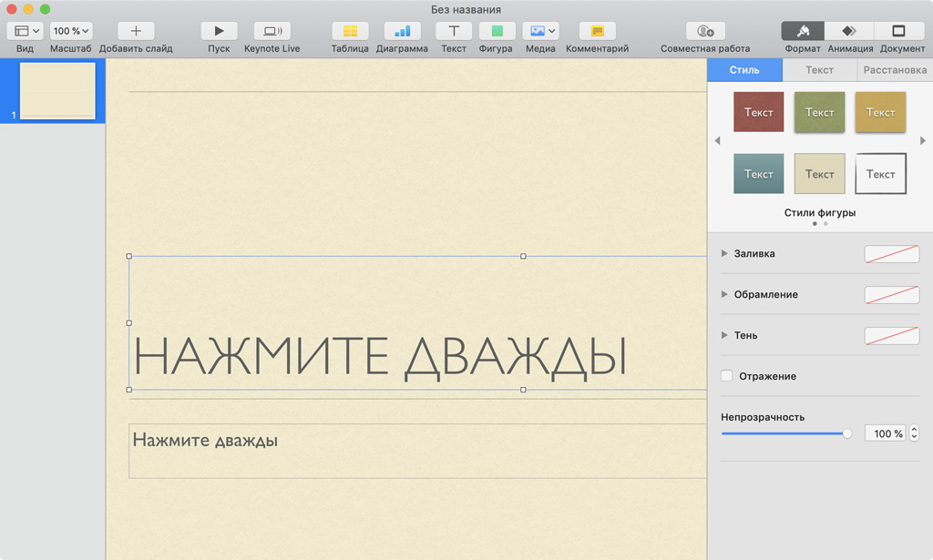Go to second shape styles page dot

(825, 223)
